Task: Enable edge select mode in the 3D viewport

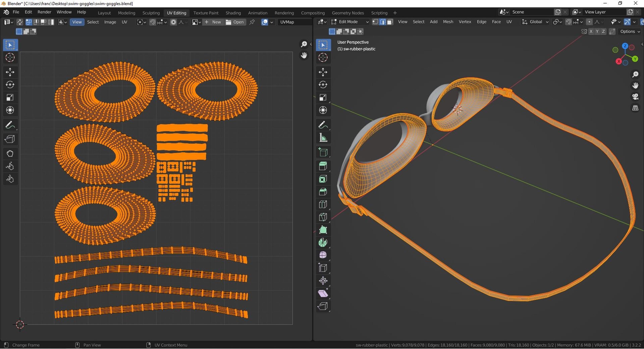Action: click(x=383, y=22)
